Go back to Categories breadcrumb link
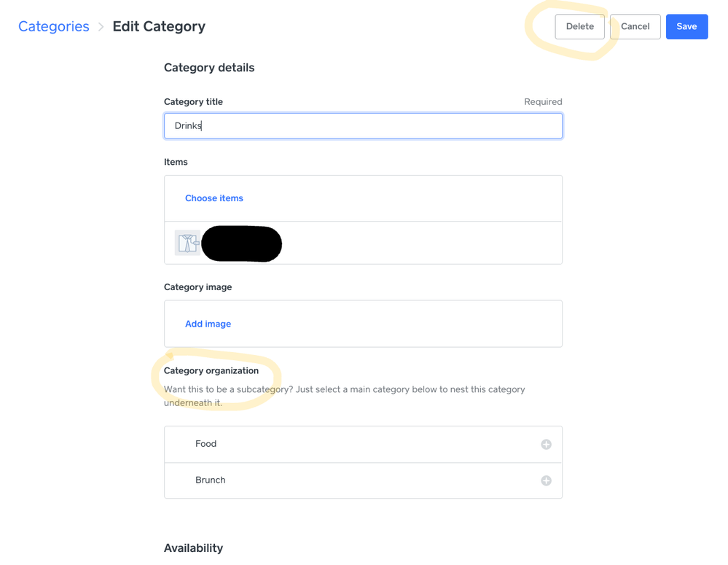The width and height of the screenshot is (728, 565). click(x=54, y=26)
